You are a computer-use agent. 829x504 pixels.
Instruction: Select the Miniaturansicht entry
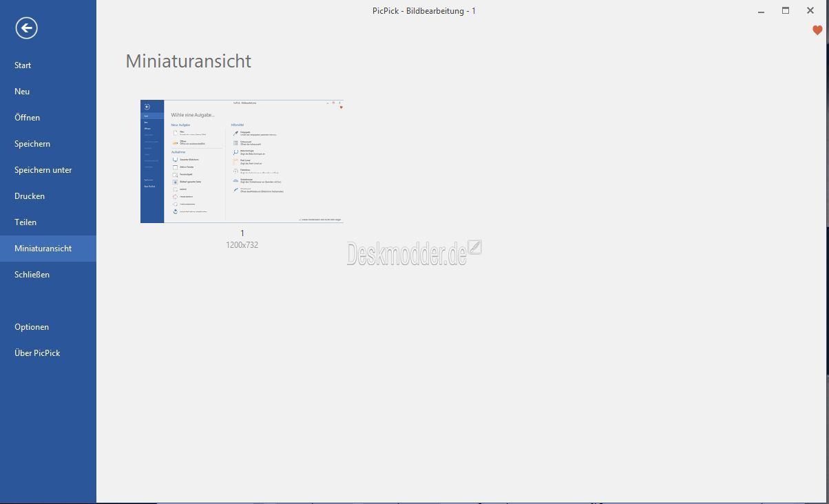48,249
